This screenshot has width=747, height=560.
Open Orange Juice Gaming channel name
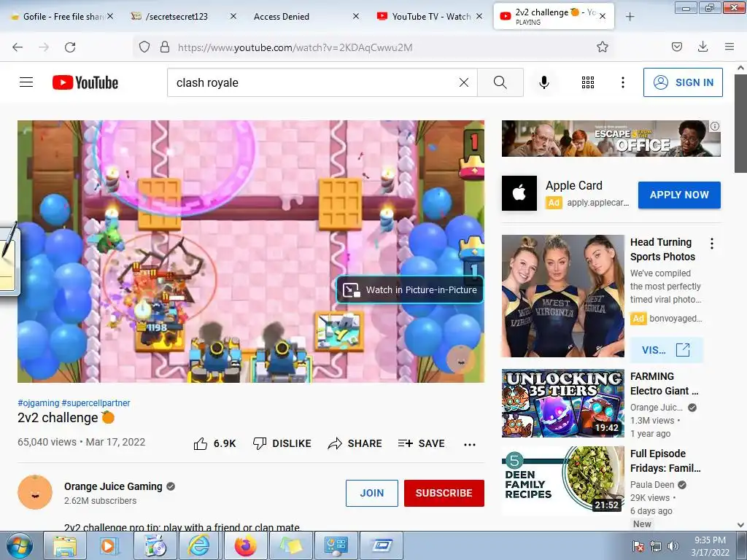[x=113, y=486]
